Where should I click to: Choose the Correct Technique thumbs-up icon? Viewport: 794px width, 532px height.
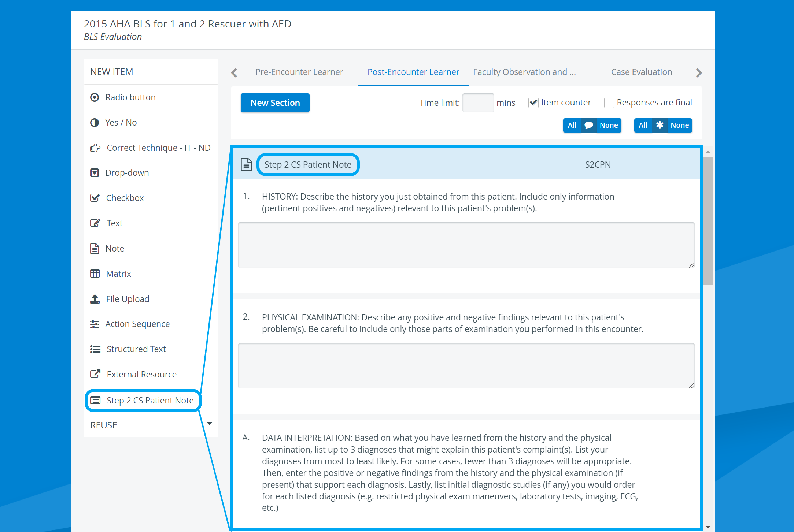pos(95,148)
